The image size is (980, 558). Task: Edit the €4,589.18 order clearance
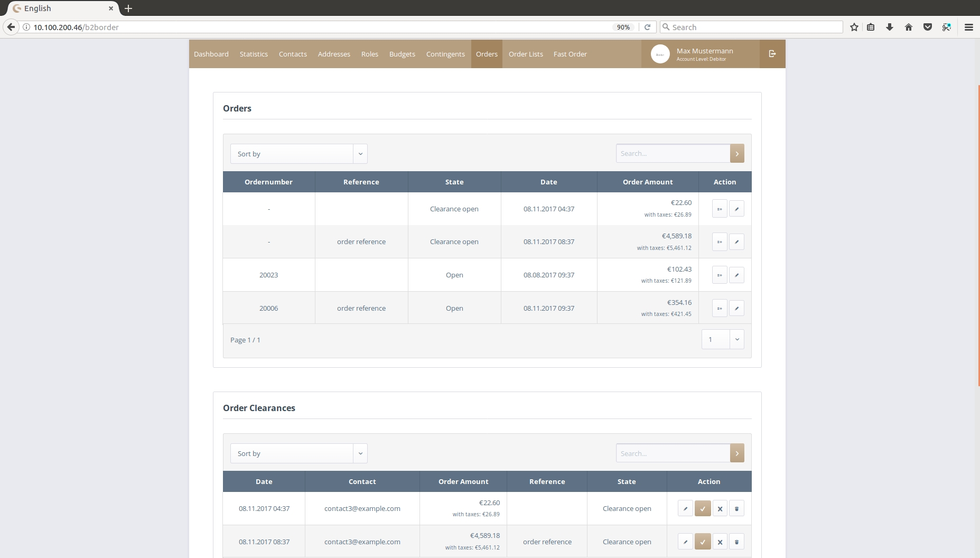point(685,542)
